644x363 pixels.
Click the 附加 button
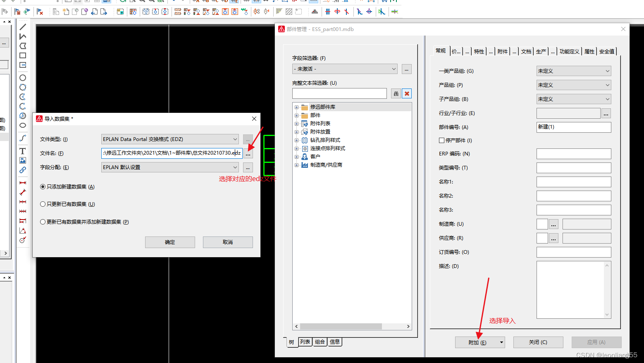click(477, 342)
